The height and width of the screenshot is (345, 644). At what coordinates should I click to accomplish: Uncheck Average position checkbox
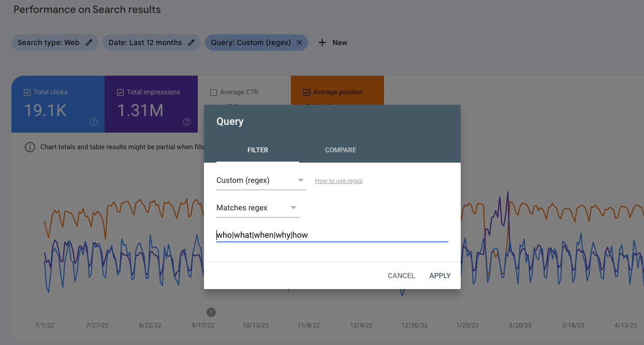tap(306, 92)
